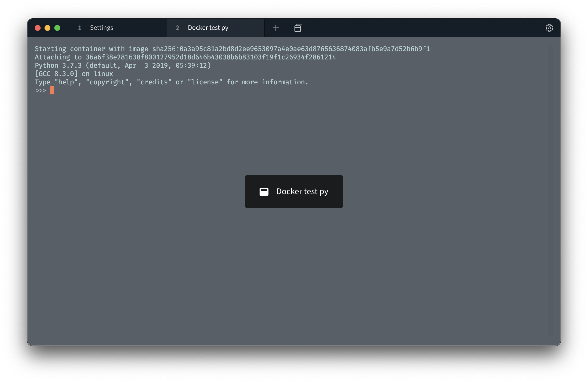
Task: Click the window icon in the overlay
Action: point(264,192)
